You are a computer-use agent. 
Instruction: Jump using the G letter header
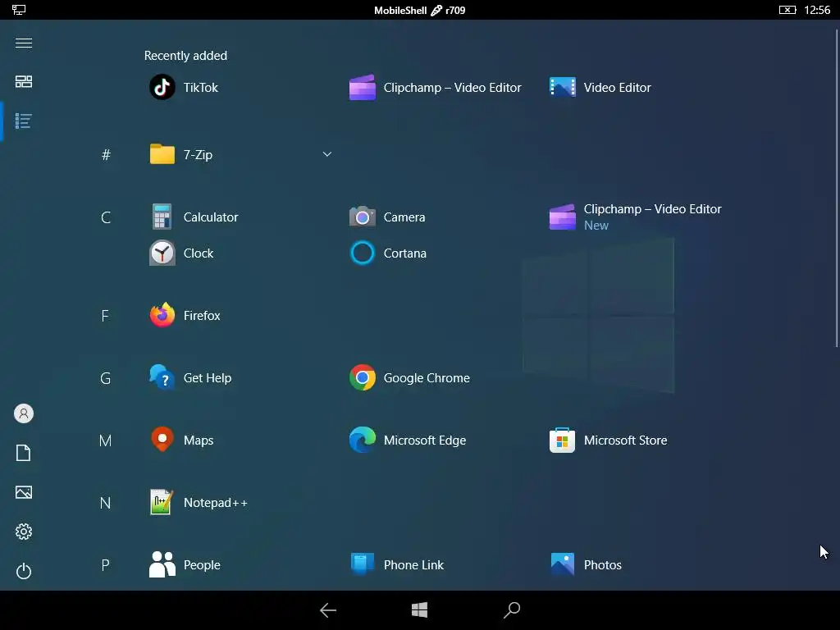coord(106,378)
